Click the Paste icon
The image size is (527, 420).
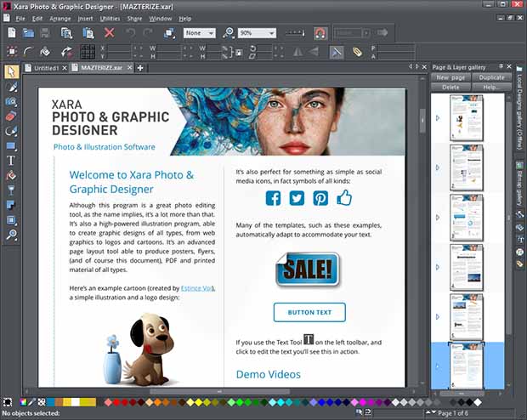(88, 33)
